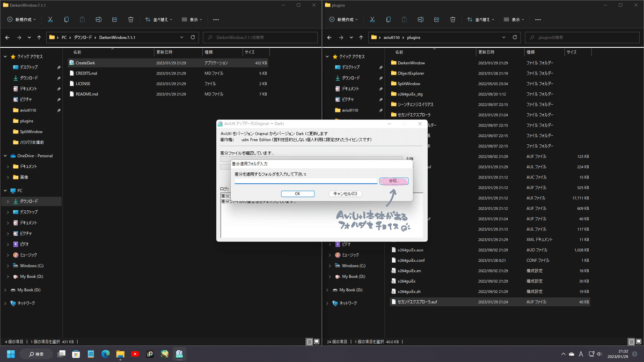Click 参照... browse button in dialog

pyautogui.click(x=394, y=181)
